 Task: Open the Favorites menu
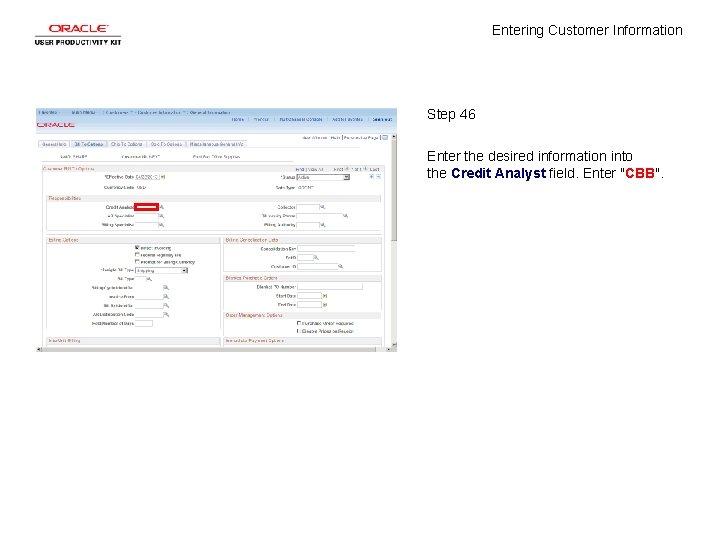pos(48,112)
